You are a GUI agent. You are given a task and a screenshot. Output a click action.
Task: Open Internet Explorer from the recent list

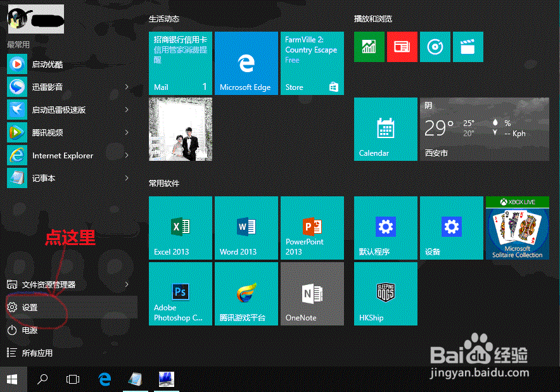[x=62, y=155]
